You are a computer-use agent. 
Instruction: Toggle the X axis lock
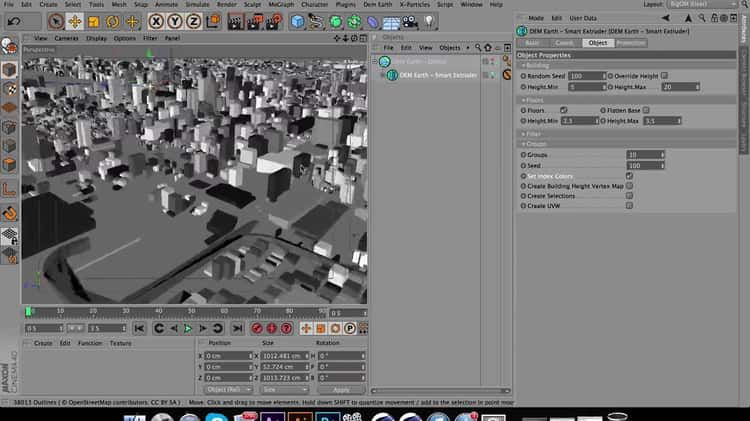pyautogui.click(x=156, y=22)
